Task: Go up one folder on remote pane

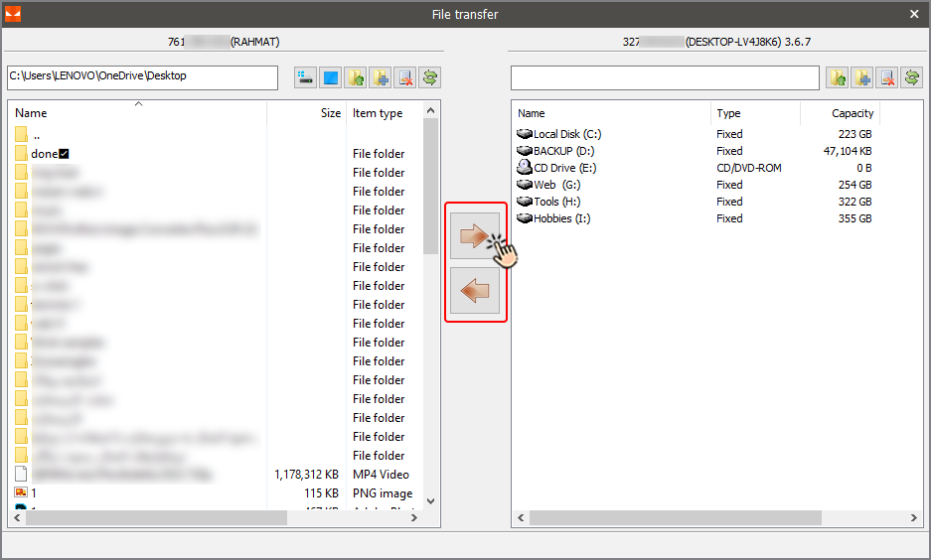Action: (x=838, y=77)
